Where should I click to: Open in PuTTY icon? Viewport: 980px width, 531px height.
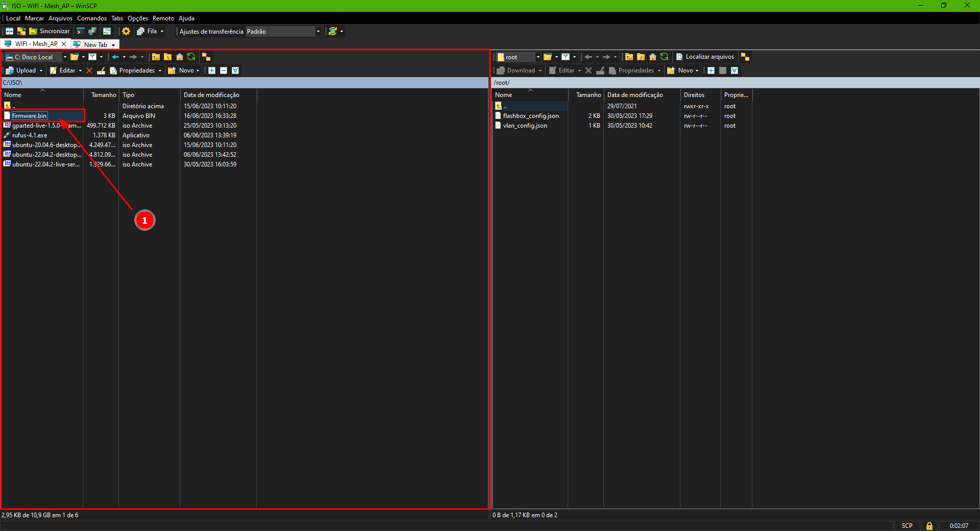click(92, 31)
